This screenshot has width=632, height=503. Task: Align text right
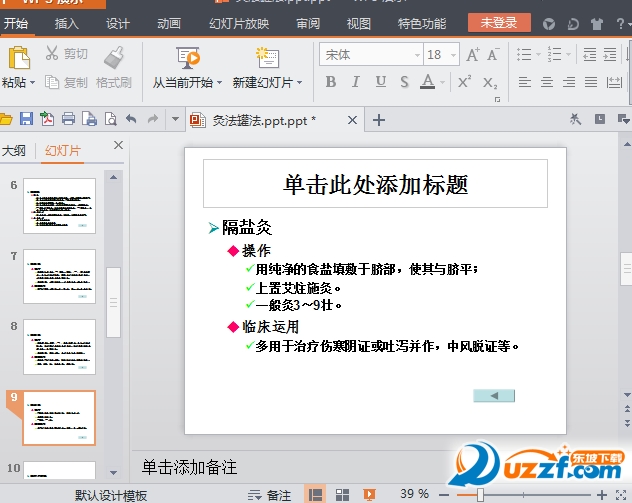569,82
